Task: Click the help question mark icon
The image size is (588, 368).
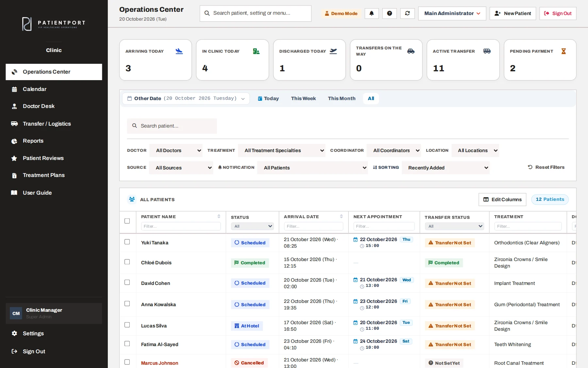Action: (389, 13)
